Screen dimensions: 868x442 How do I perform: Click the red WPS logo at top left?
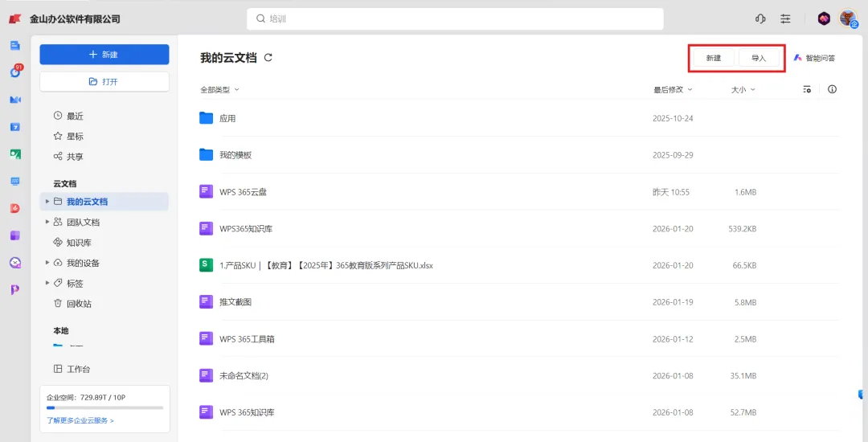pos(15,18)
